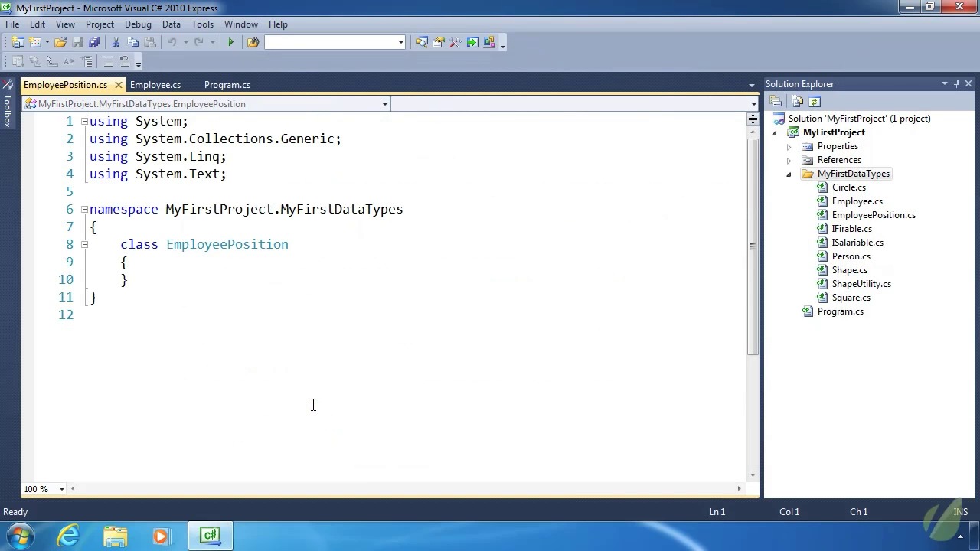Click the Windows Start button

[x=21, y=535]
